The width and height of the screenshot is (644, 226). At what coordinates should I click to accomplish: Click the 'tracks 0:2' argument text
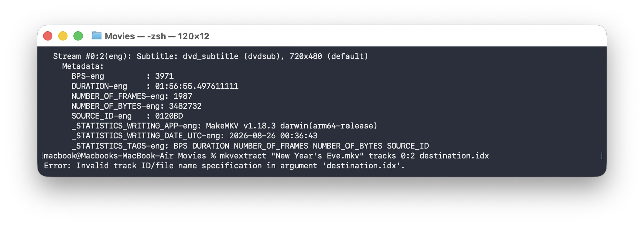point(391,156)
